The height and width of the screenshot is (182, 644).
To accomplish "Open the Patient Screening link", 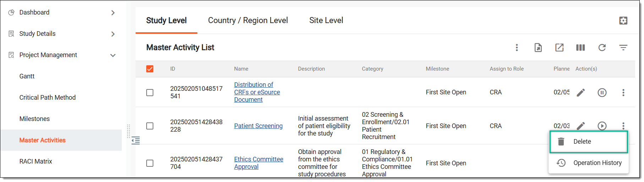I will [x=258, y=126].
